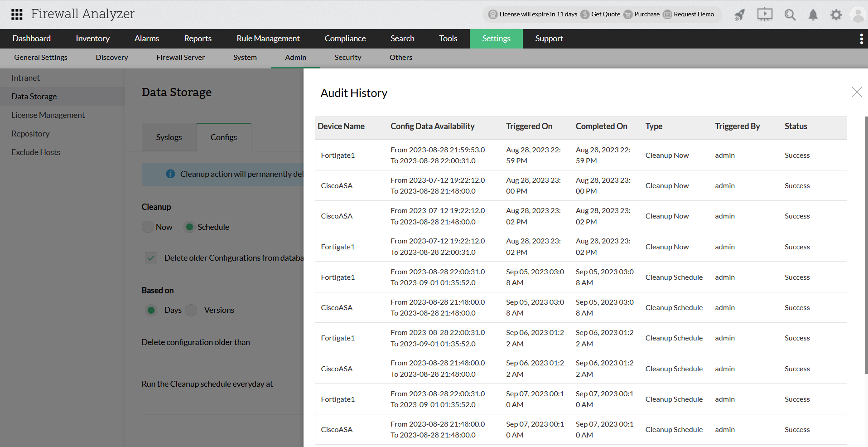Uncheck Delete older Configurations from database
The width and height of the screenshot is (868, 447).
point(151,258)
